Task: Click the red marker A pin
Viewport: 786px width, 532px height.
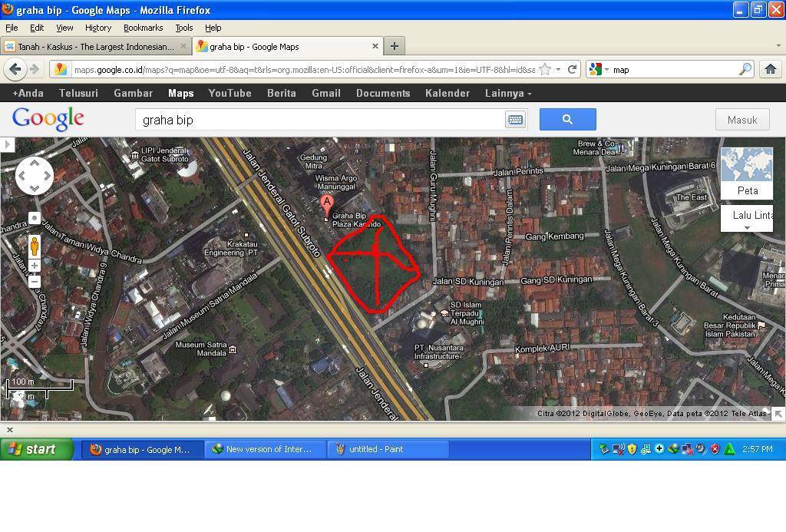Action: 326,205
